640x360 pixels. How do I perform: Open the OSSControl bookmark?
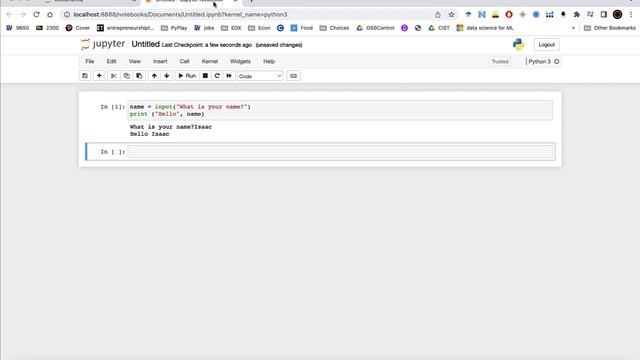click(375, 28)
